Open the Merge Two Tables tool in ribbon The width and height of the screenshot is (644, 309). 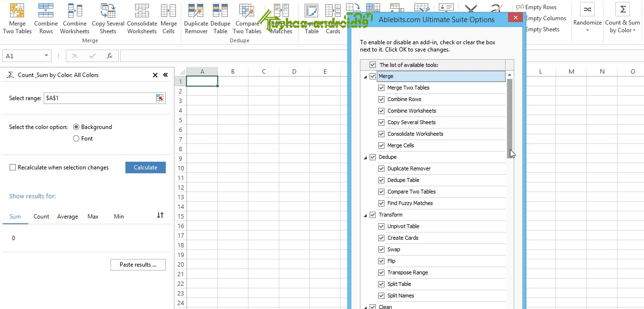(17, 18)
